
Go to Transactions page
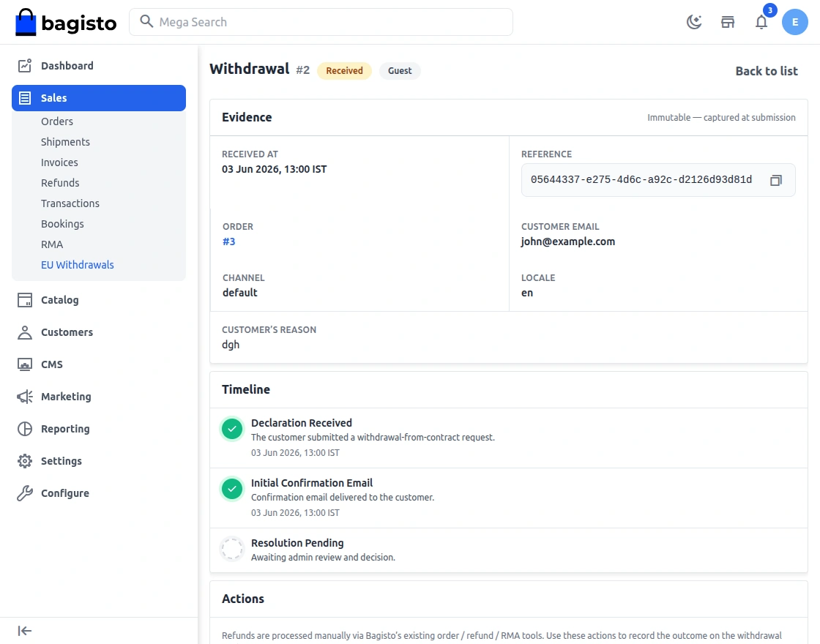pyautogui.click(x=70, y=203)
